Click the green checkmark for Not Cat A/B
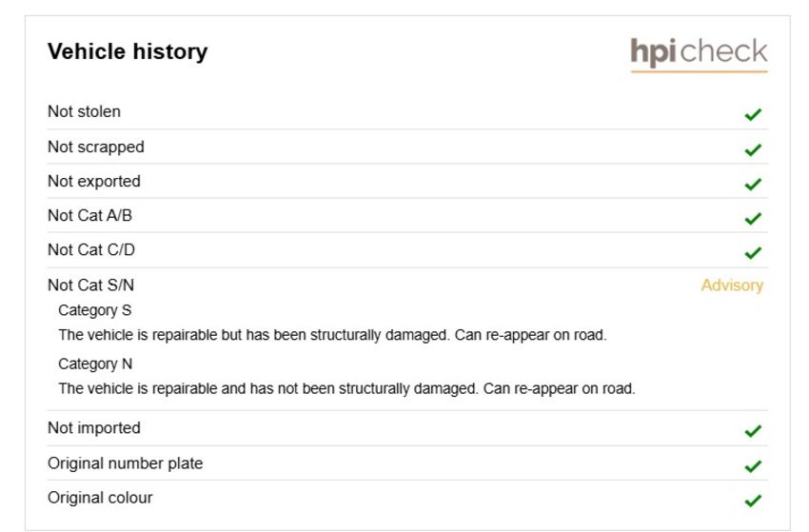The image size is (809, 532). pyautogui.click(x=753, y=218)
